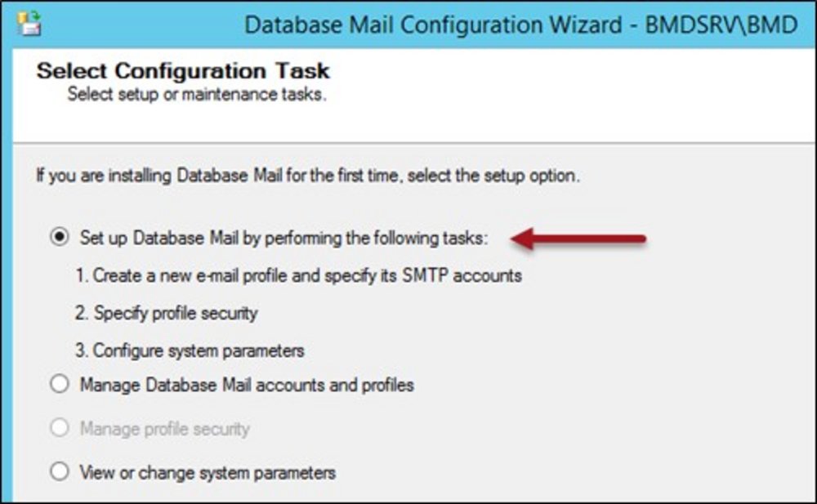This screenshot has width=817, height=504.
Task: Click the 'View or change system parameters' label
Action: pyautogui.click(x=208, y=471)
